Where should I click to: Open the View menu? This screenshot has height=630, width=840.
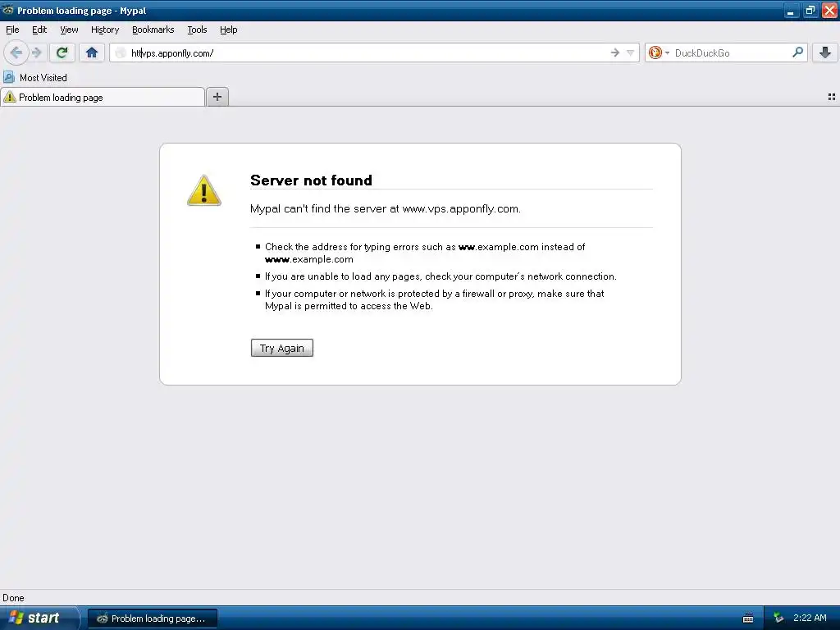[x=69, y=30]
